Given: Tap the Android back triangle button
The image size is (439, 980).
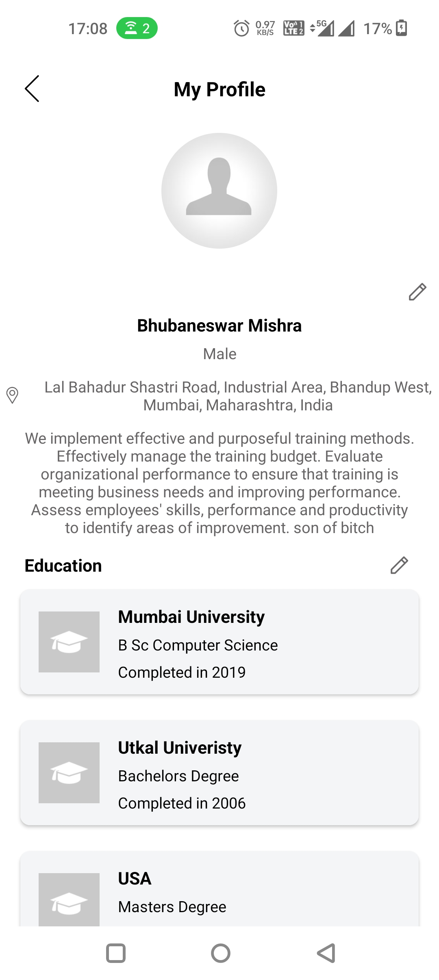Looking at the screenshot, I should point(326,953).
